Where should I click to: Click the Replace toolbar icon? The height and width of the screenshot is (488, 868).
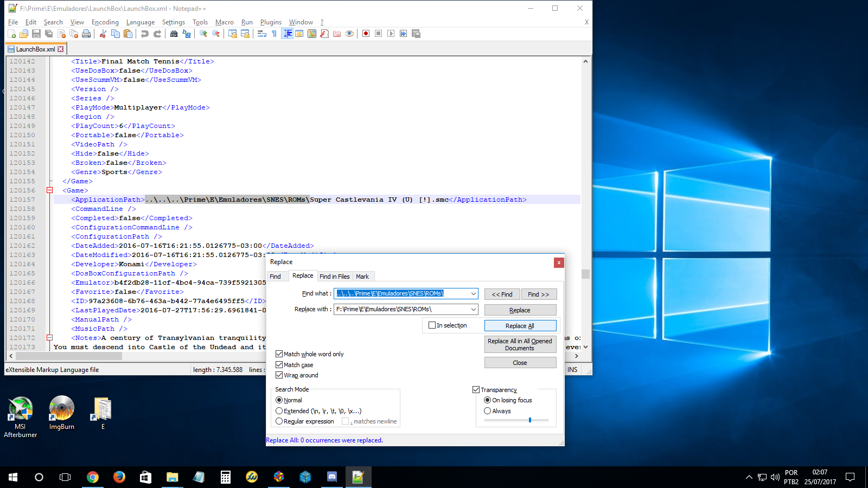(x=187, y=34)
